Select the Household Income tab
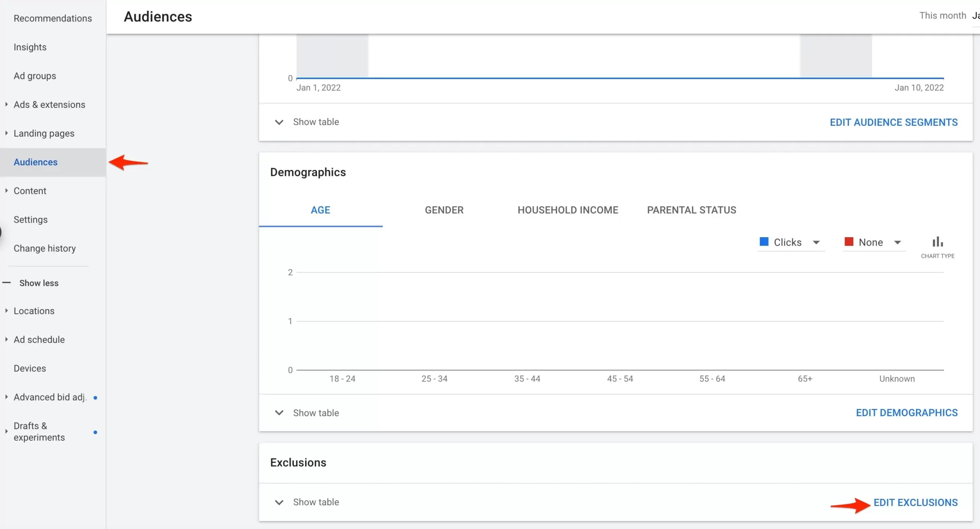Screen dimensions: 980x529 [568, 210]
